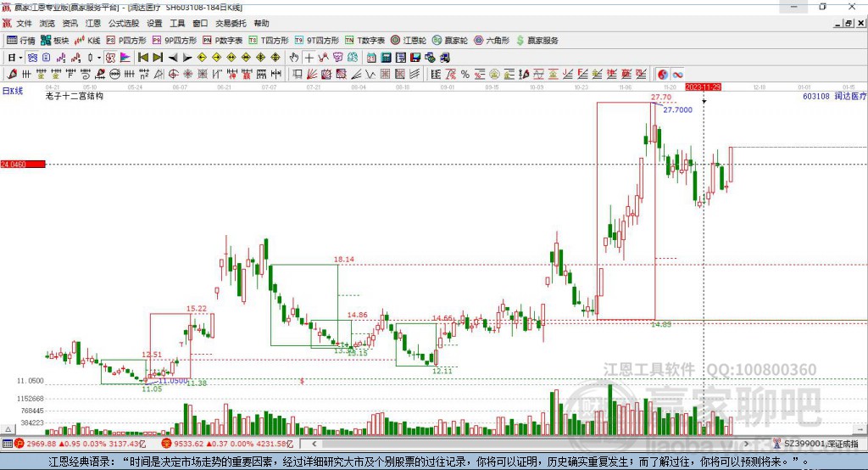The height and width of the screenshot is (470, 868).
Task: Open the 文件 menu
Action: [x=24, y=23]
